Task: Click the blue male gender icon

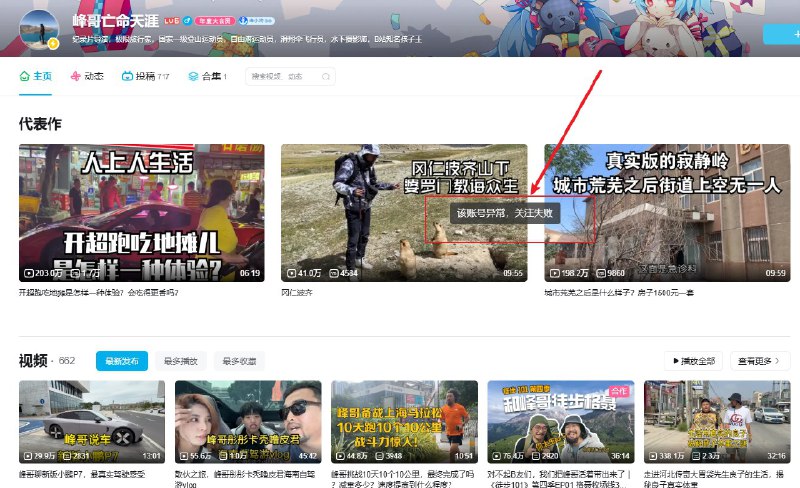Action: pos(187,21)
